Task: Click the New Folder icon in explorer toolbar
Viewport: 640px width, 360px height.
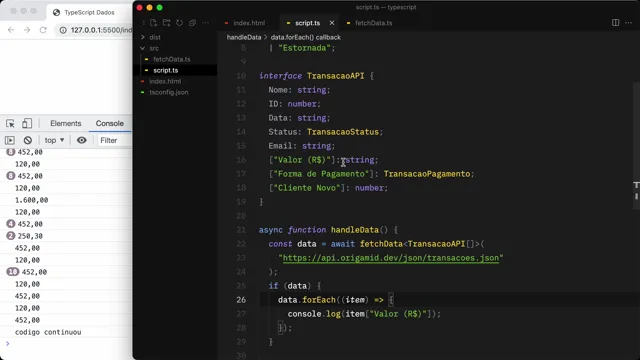Action: (167, 23)
